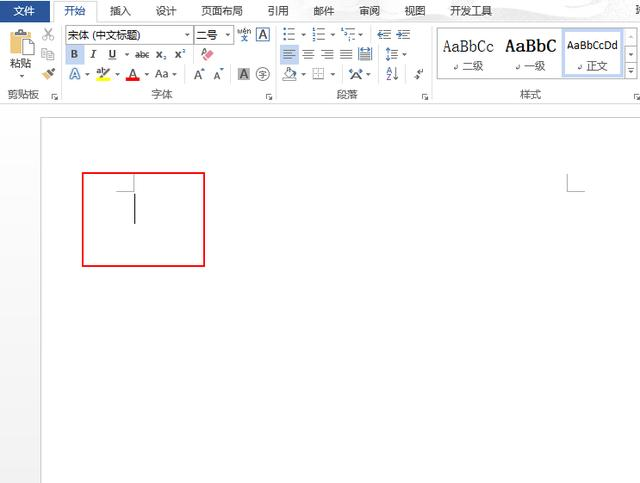Click the bullet list icon

click(x=289, y=35)
